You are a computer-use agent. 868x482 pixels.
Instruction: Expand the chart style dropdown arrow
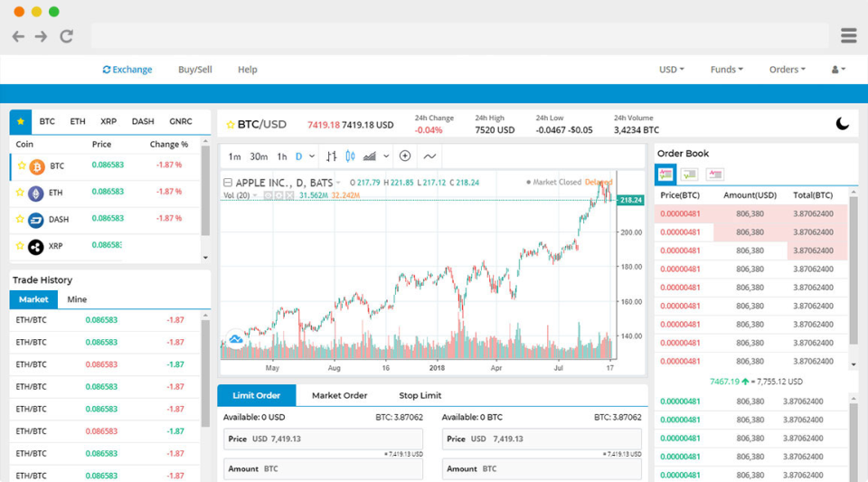[x=386, y=156]
